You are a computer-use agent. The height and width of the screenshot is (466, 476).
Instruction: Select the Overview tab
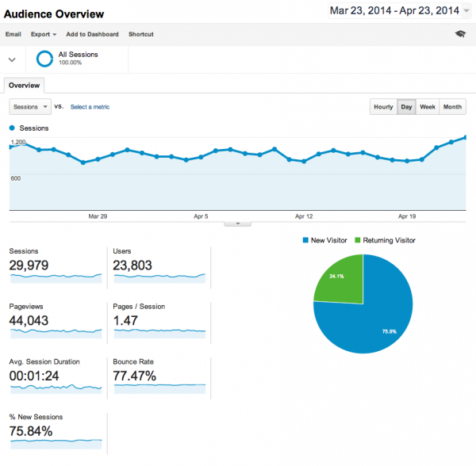[x=24, y=86]
